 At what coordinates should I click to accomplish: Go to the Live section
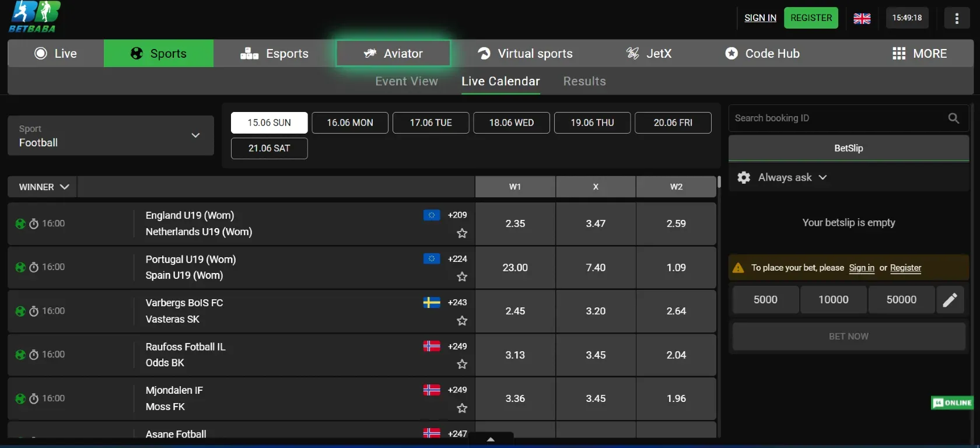[x=56, y=54]
